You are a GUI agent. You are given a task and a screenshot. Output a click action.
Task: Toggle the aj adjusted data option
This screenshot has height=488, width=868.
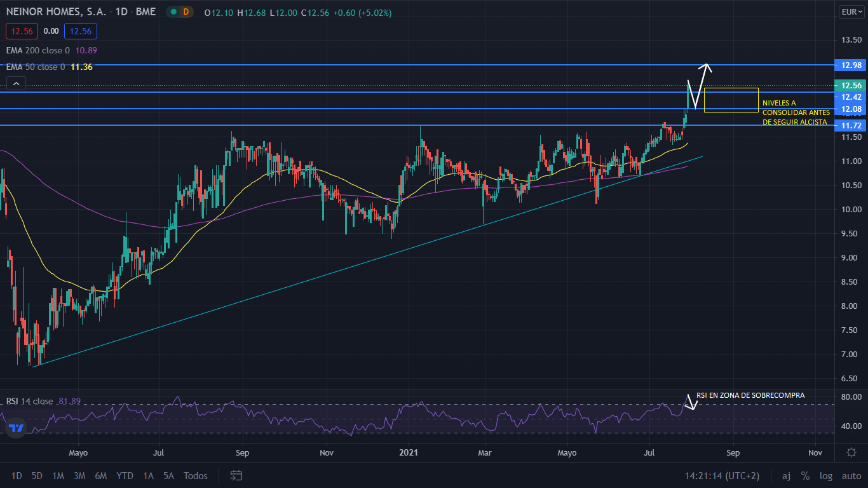(786, 476)
